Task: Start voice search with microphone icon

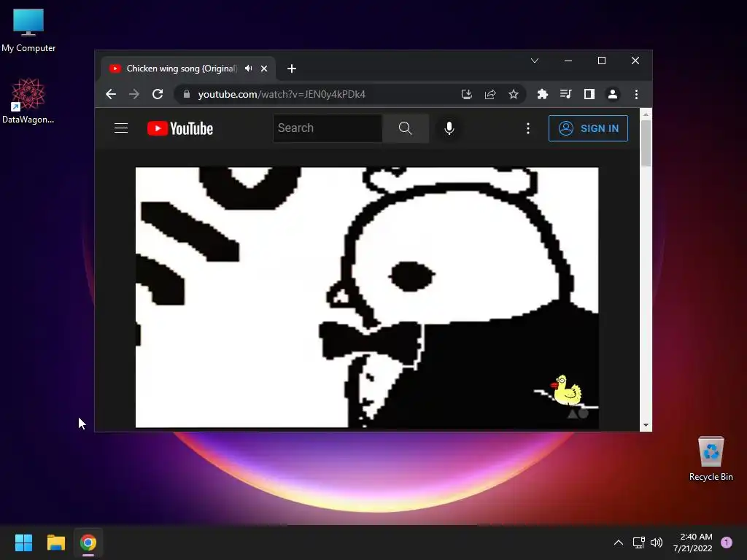Action: click(449, 128)
